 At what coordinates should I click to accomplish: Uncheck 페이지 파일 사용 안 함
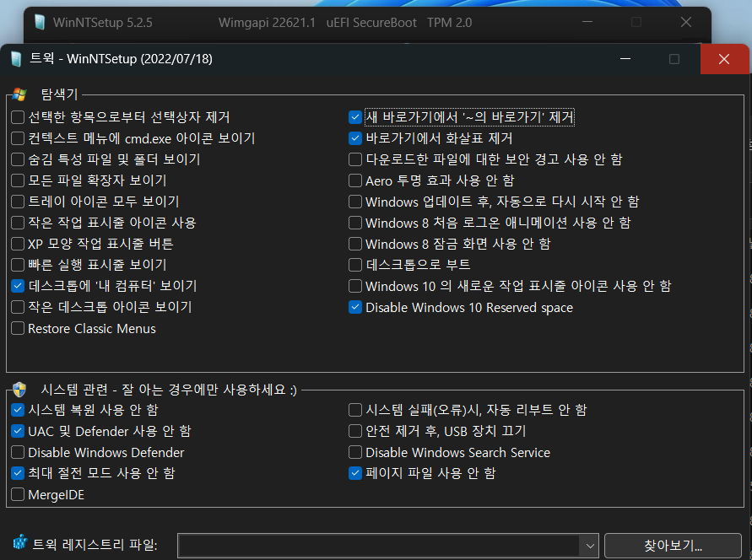tap(355, 473)
